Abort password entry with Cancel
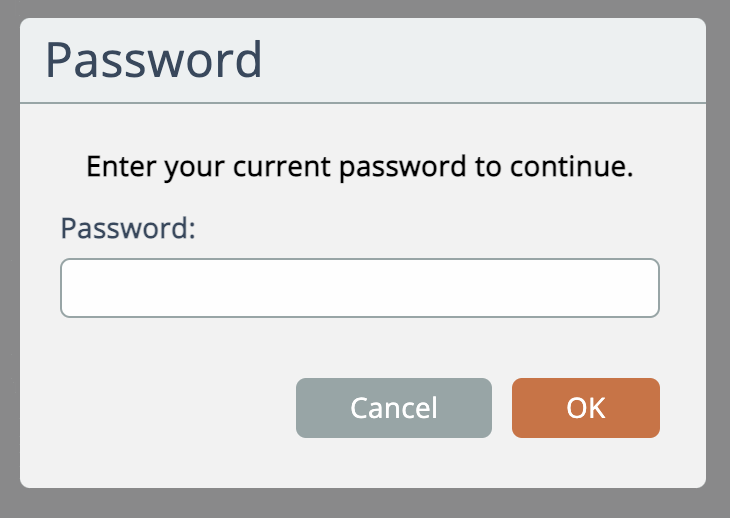The height and width of the screenshot is (518, 730). click(x=393, y=408)
